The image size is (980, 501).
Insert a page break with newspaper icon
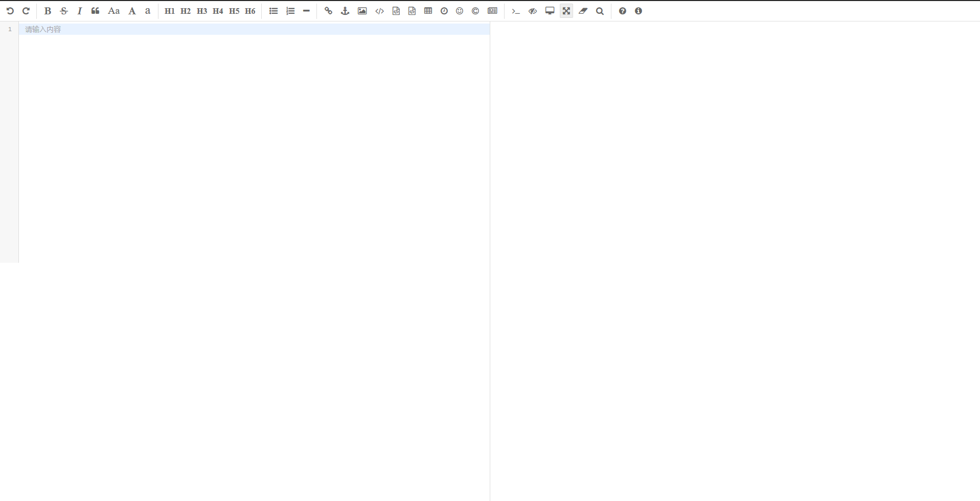coord(492,11)
